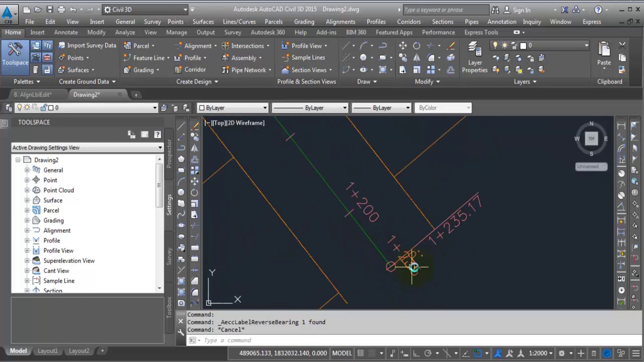Switch to the 8. AlgnLblEdit drawing tab
Screen dimensions: 644x362
click(x=33, y=95)
